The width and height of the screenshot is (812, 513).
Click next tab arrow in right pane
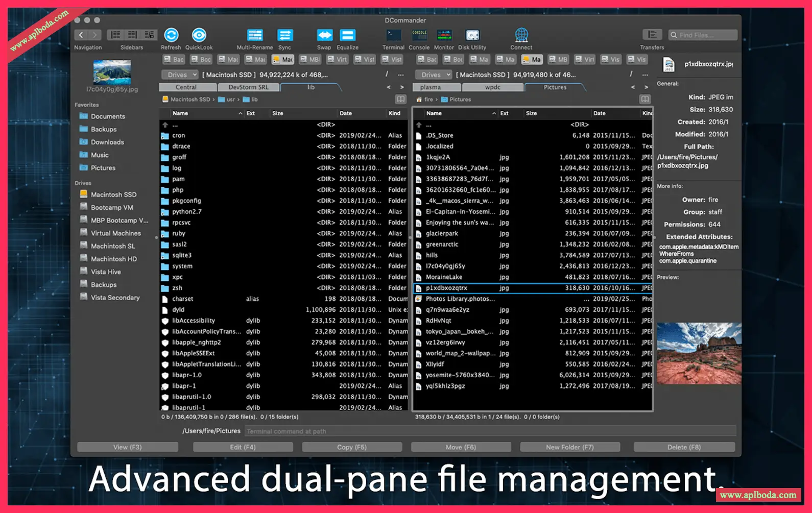point(646,87)
